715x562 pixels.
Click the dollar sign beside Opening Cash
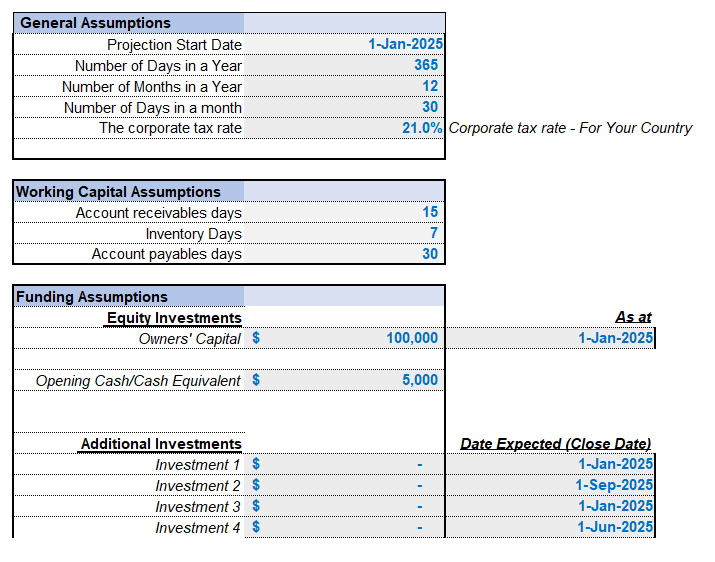(256, 380)
